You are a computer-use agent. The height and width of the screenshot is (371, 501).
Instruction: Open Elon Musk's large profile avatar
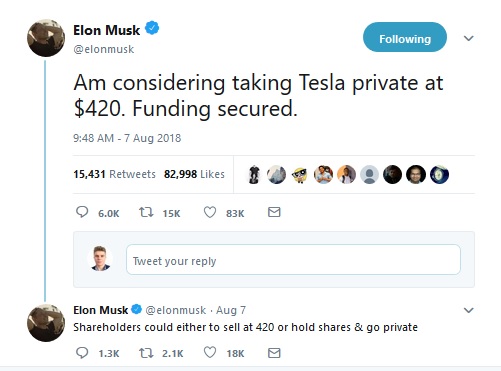click(x=46, y=38)
